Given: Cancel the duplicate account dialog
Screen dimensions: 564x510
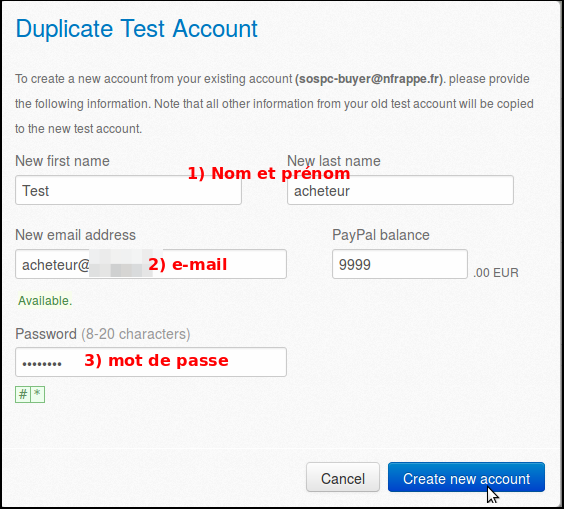Looking at the screenshot, I should 343,477.
